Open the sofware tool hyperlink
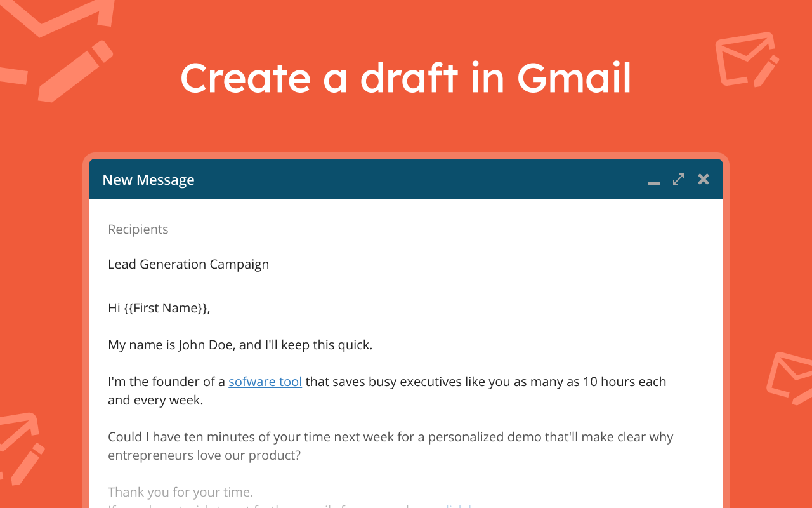This screenshot has width=812, height=508. click(265, 382)
